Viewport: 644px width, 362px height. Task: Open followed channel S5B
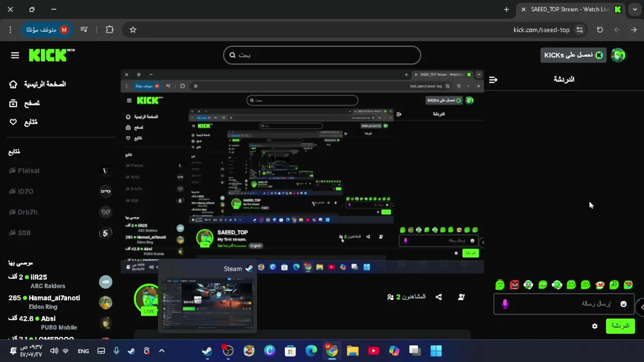(60, 233)
